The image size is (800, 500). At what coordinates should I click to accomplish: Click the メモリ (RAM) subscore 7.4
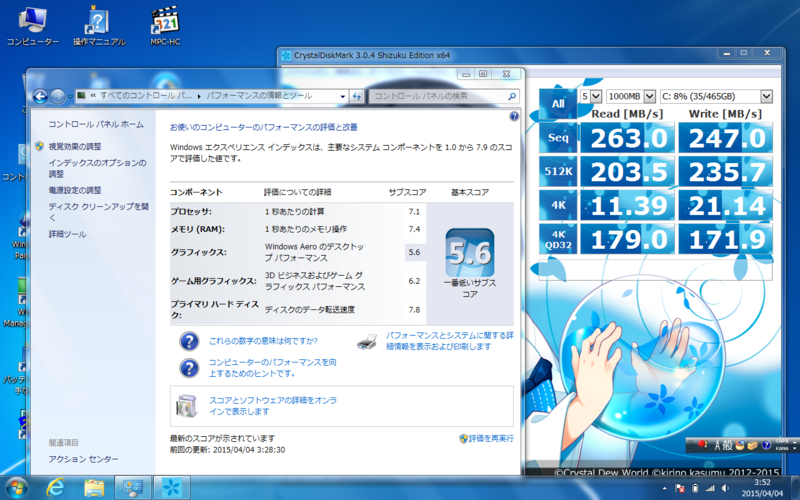tap(414, 229)
